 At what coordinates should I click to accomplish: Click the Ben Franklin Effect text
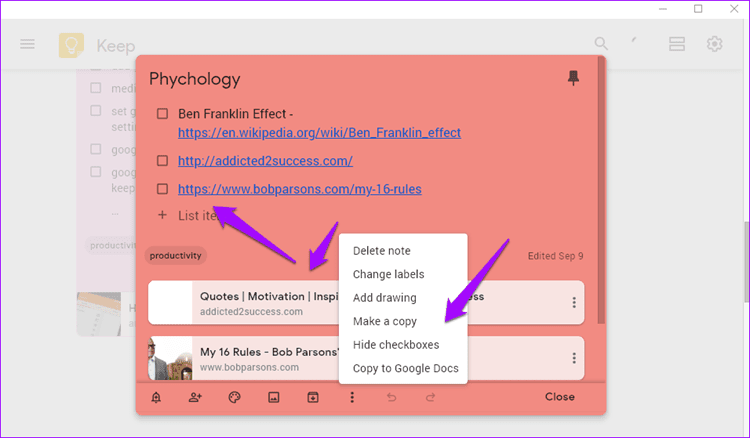tap(235, 114)
